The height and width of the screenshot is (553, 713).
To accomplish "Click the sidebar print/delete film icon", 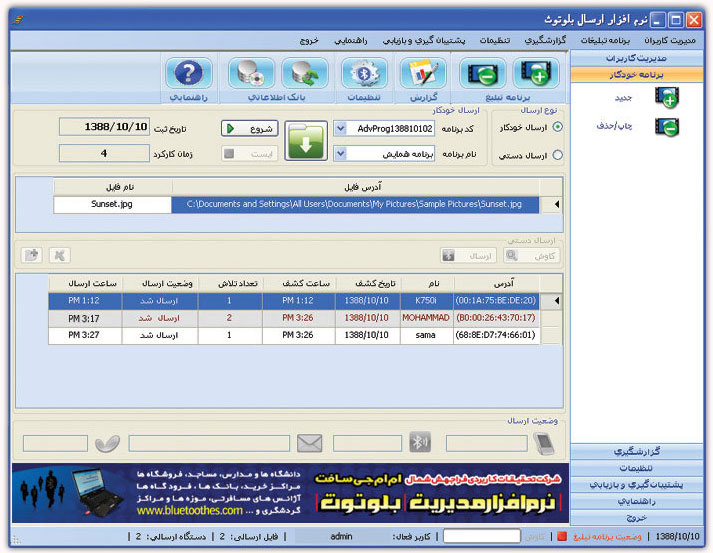I will pyautogui.click(x=667, y=127).
